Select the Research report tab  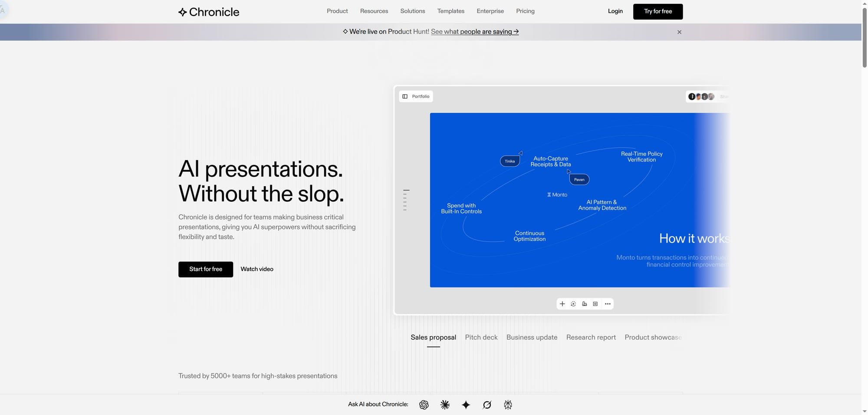pyautogui.click(x=591, y=337)
